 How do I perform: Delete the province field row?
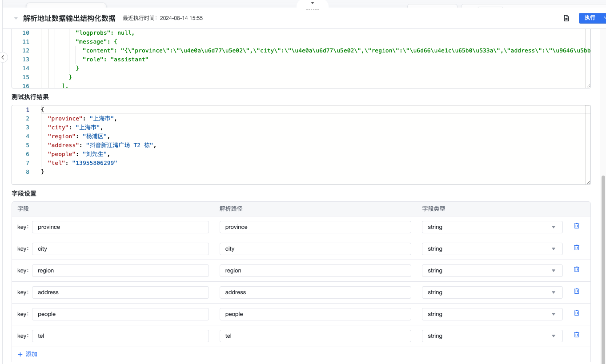coord(576,226)
